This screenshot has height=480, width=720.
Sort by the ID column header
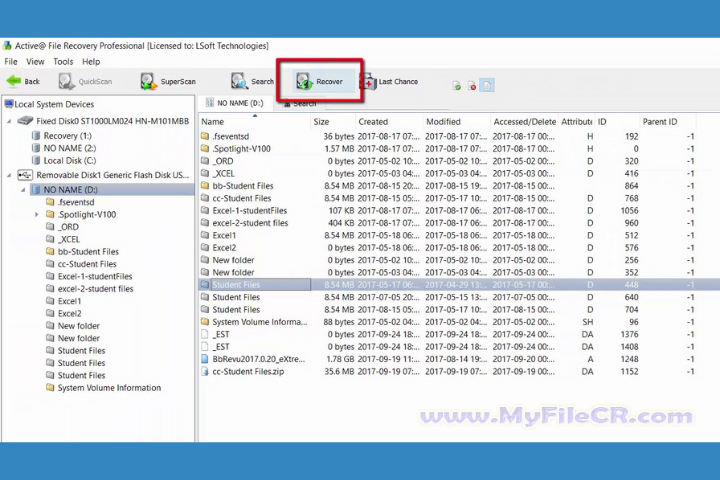(x=617, y=122)
